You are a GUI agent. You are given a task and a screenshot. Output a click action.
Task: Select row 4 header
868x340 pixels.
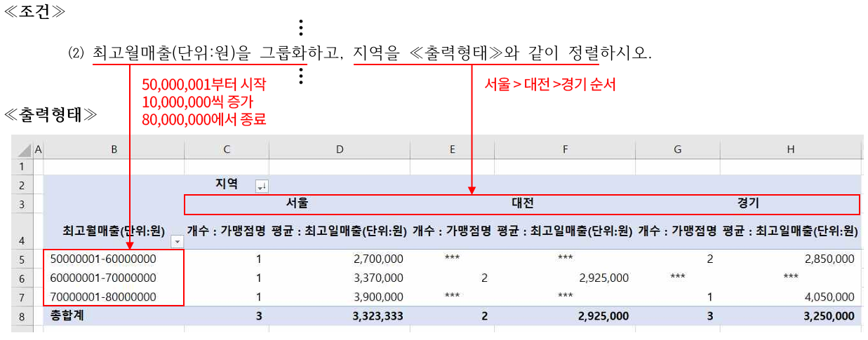(x=22, y=231)
